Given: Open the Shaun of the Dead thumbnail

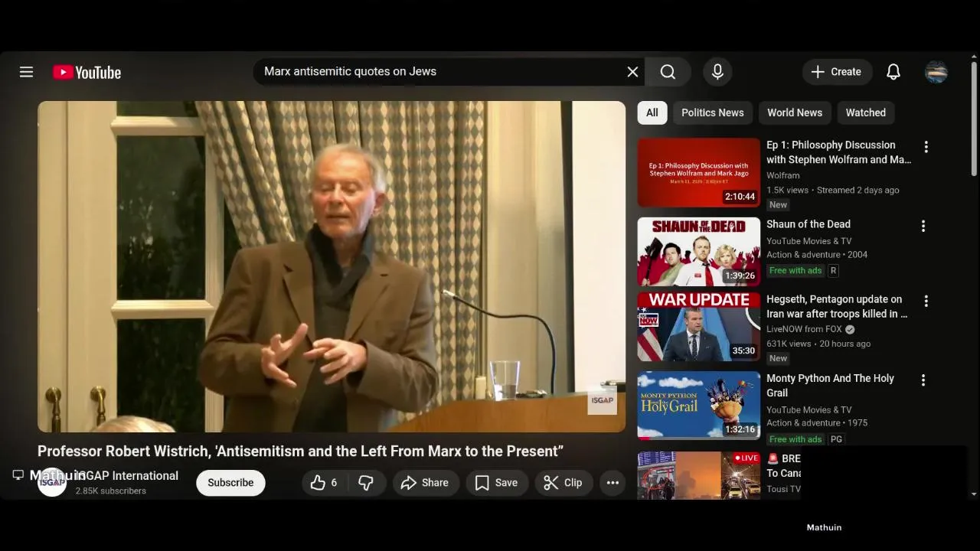Looking at the screenshot, I should point(699,252).
